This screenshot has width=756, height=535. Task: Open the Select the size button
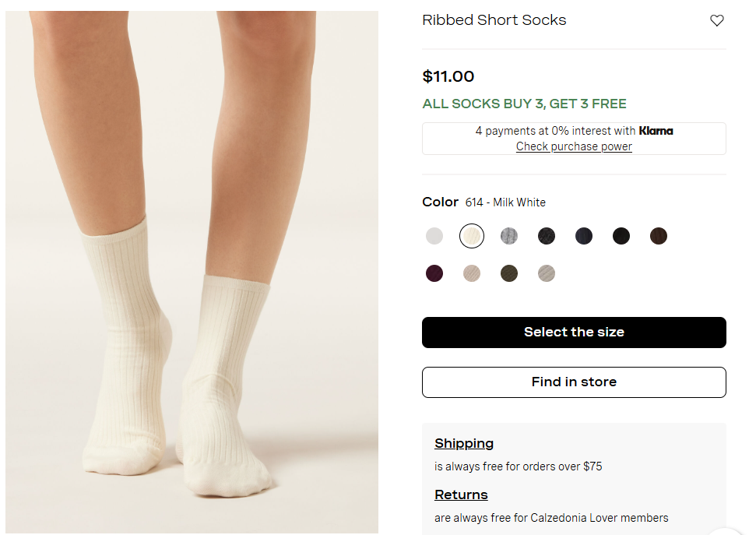(574, 333)
